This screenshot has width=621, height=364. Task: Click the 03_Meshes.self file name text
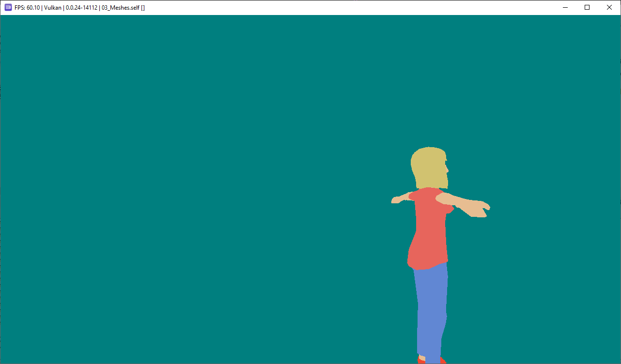120,7
